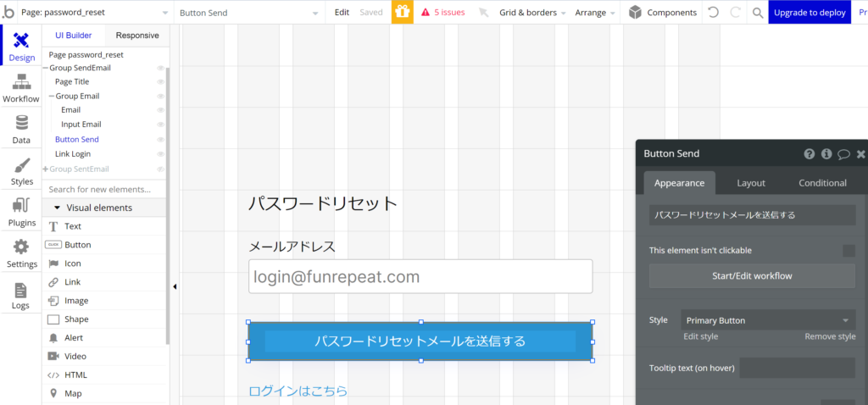Open the Plugins tab in sidebar

tap(21, 211)
